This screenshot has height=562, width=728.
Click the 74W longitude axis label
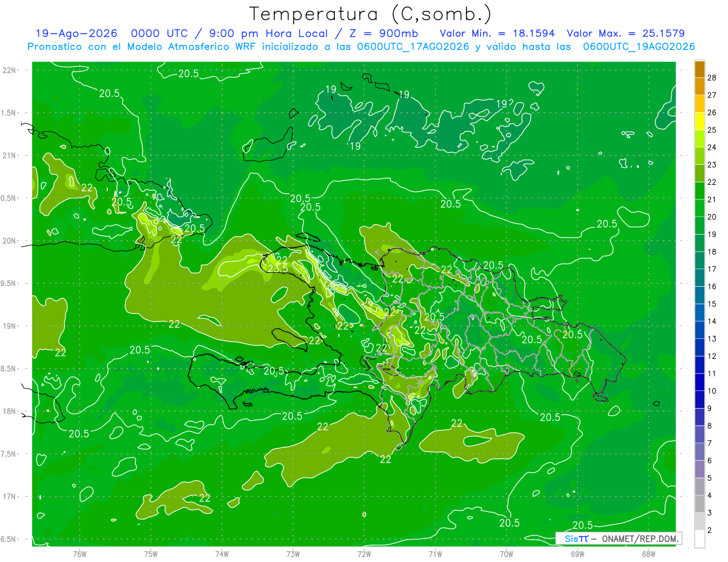(x=221, y=554)
